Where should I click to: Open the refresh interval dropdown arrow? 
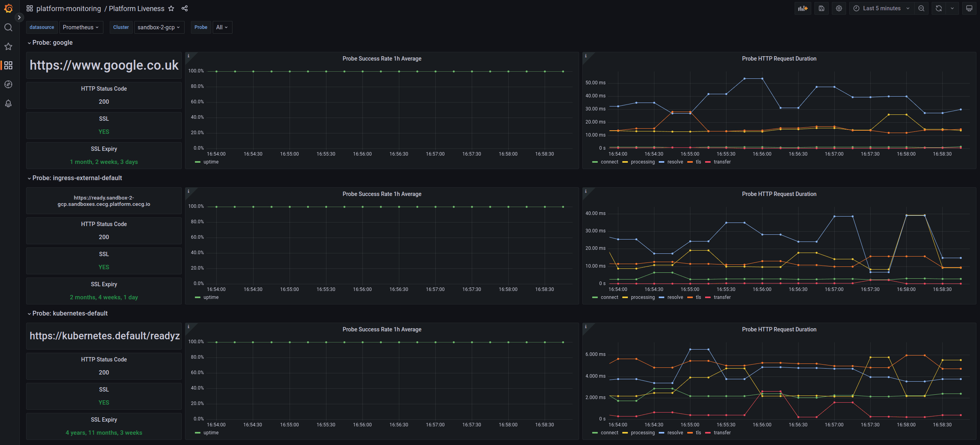pyautogui.click(x=952, y=8)
